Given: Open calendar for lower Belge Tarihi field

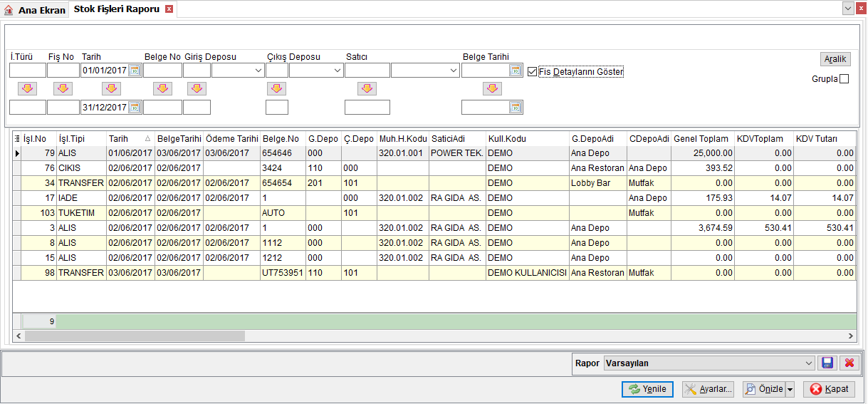Looking at the screenshot, I should [516, 107].
